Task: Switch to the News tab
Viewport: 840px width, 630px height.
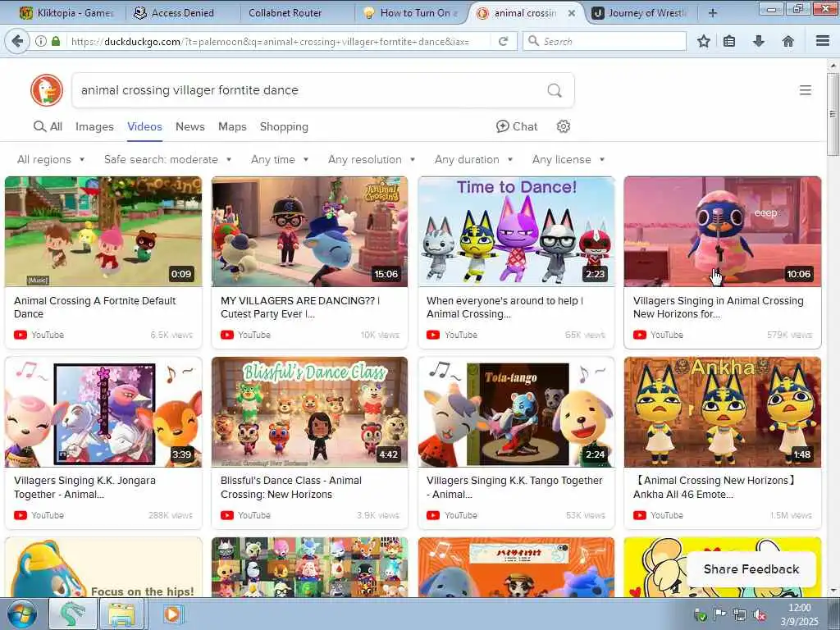Action: (190, 127)
